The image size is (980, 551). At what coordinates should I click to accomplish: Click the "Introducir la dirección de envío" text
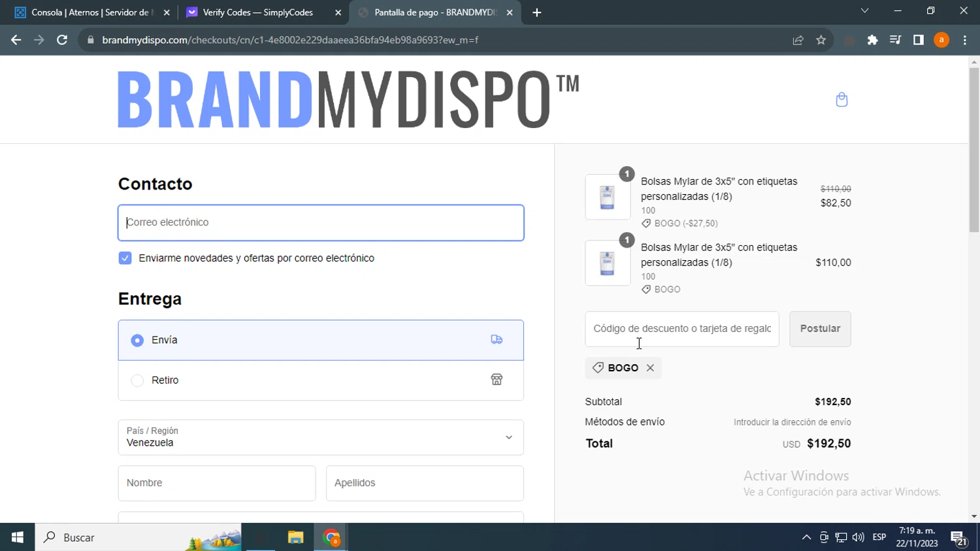coord(792,422)
